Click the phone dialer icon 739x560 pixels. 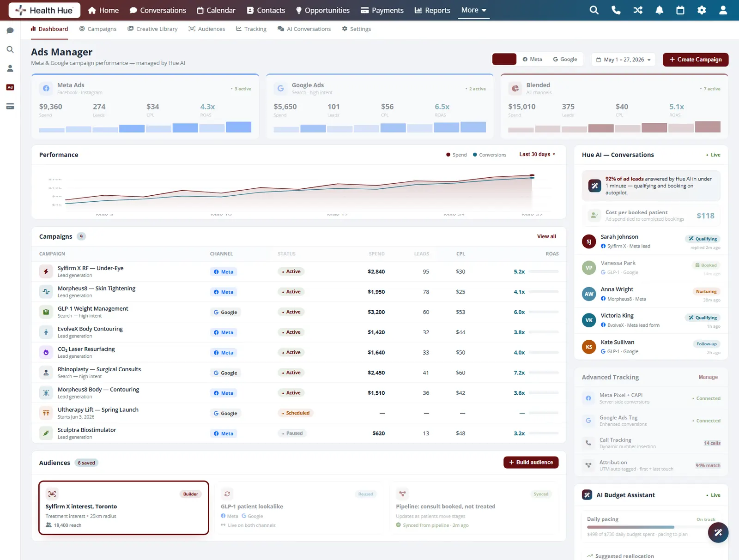(616, 10)
